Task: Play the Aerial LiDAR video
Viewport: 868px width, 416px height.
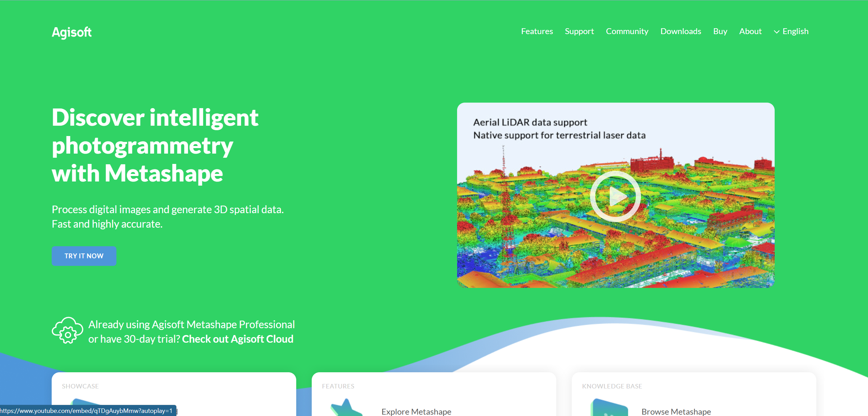Action: pos(615,196)
